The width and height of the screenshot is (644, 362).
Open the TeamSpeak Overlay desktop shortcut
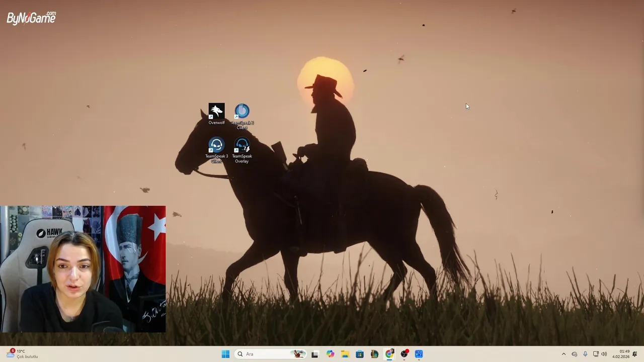pyautogui.click(x=242, y=151)
